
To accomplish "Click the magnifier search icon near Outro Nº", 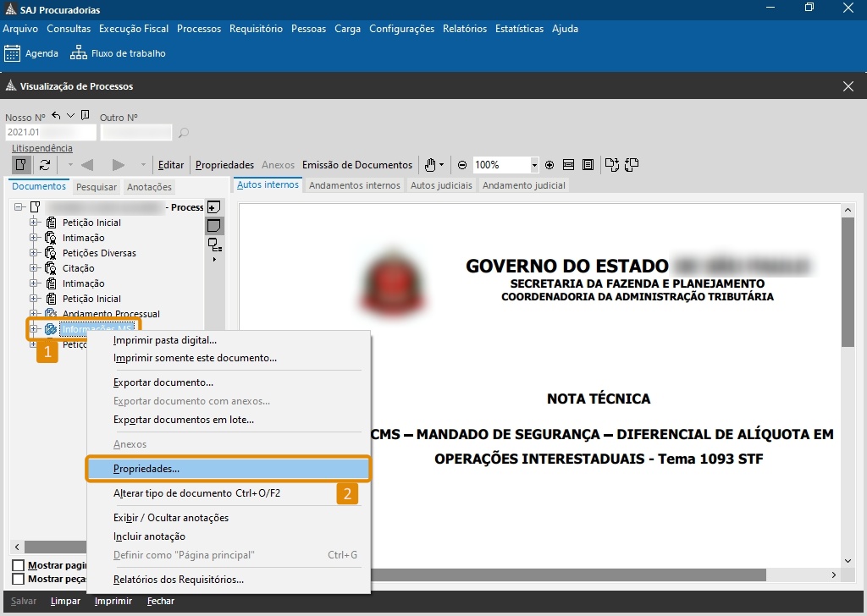I will coord(184,133).
